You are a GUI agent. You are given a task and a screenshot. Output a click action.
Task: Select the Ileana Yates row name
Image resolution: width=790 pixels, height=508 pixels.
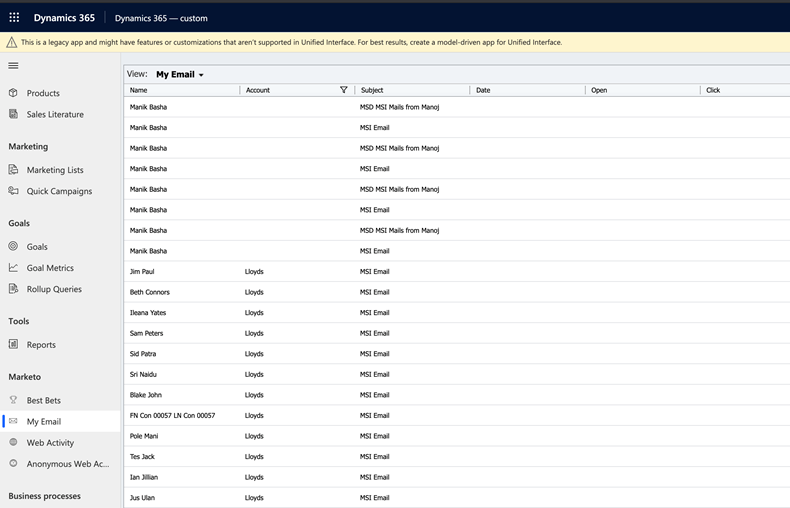point(148,313)
